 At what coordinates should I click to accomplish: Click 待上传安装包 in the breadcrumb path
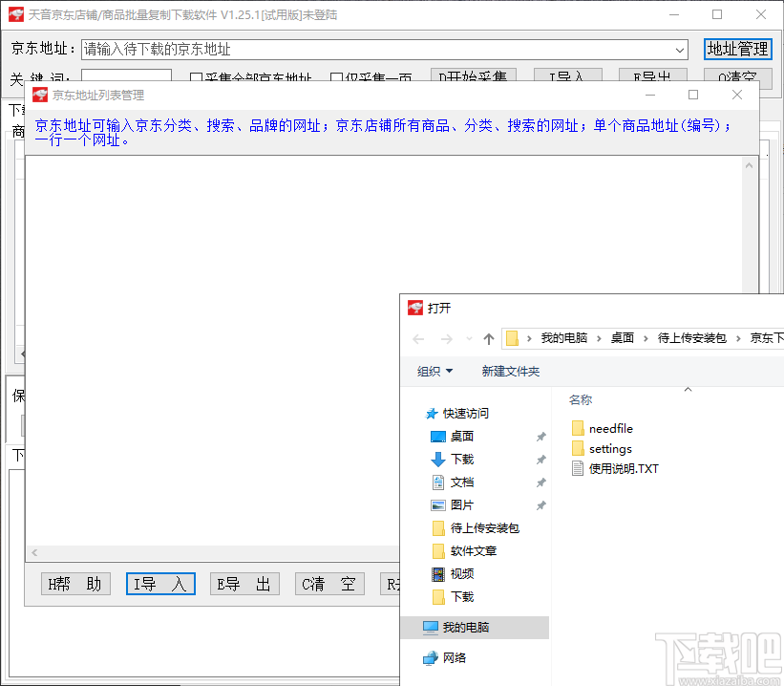point(692,338)
